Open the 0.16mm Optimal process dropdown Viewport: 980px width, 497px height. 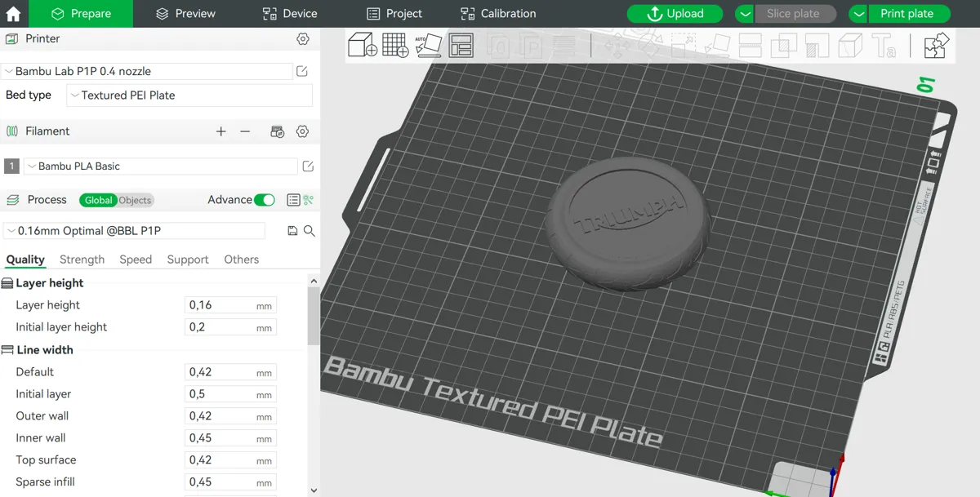(x=135, y=231)
